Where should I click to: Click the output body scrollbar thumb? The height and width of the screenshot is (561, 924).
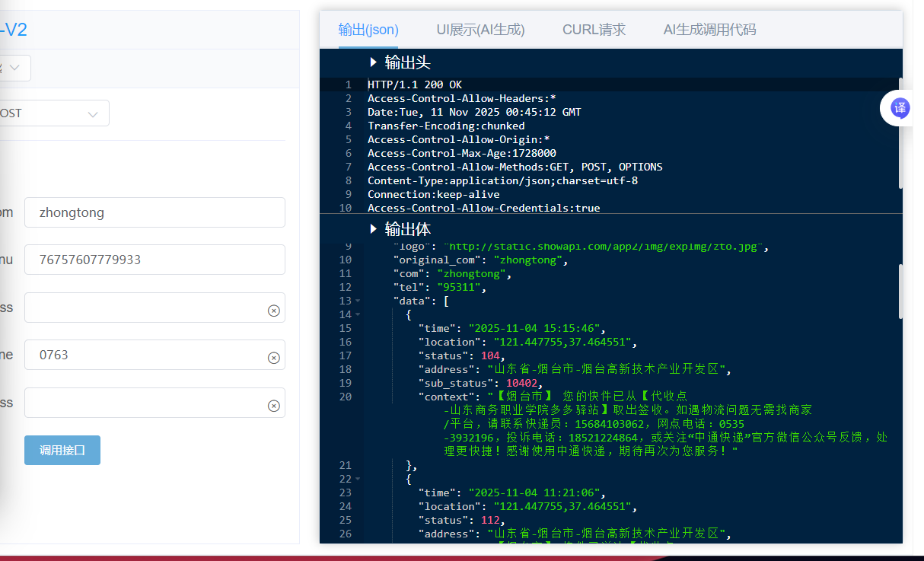click(x=900, y=291)
